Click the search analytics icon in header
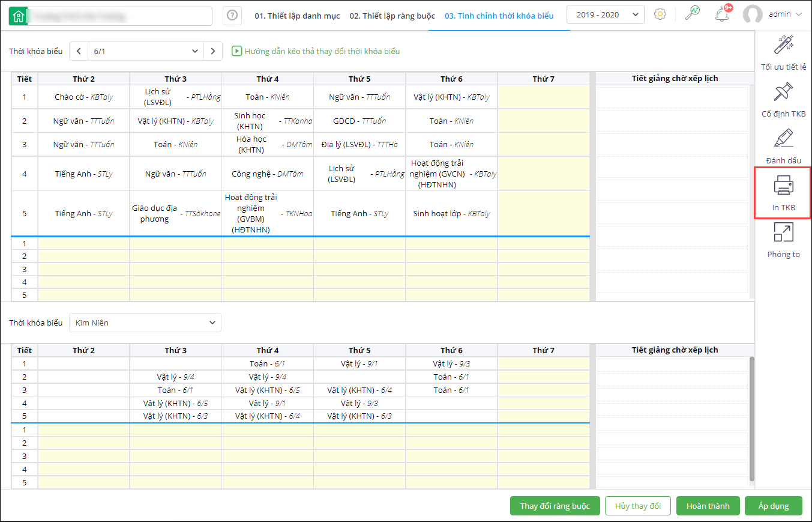812x522 pixels. [692, 14]
